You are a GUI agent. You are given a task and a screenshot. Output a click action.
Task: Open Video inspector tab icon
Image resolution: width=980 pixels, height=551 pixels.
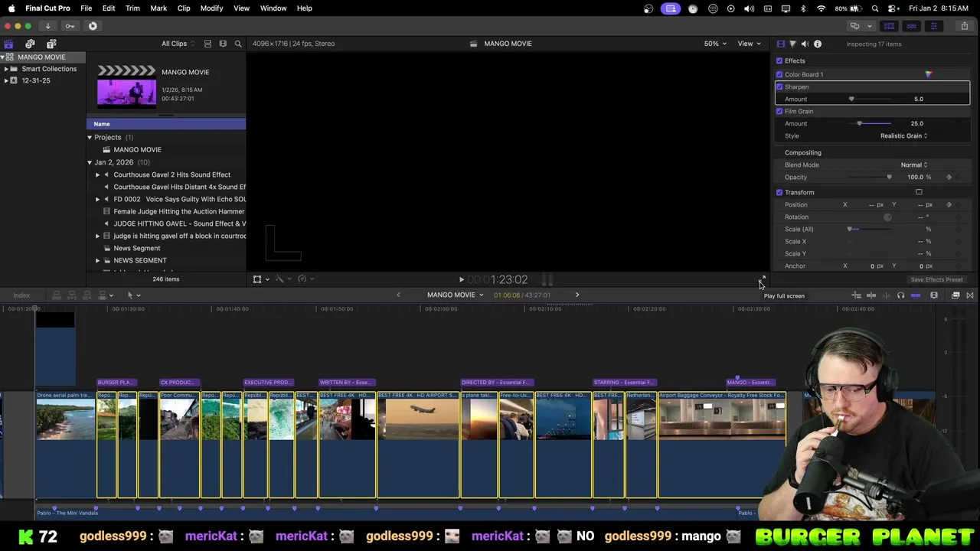(780, 44)
